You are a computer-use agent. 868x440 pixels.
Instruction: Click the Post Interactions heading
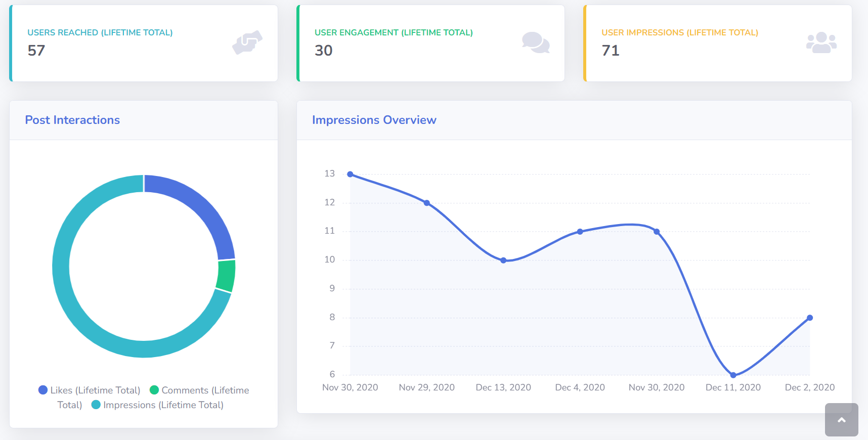(x=72, y=120)
